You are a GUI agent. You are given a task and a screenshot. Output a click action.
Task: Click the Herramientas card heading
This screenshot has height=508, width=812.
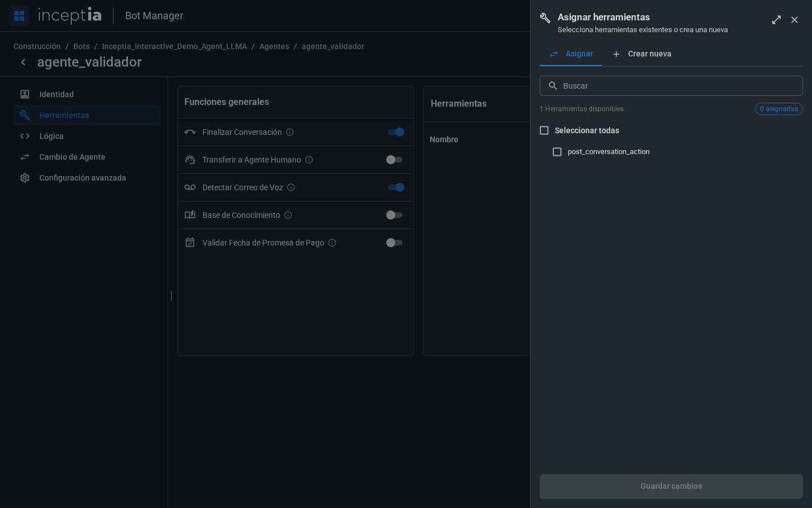coord(458,104)
